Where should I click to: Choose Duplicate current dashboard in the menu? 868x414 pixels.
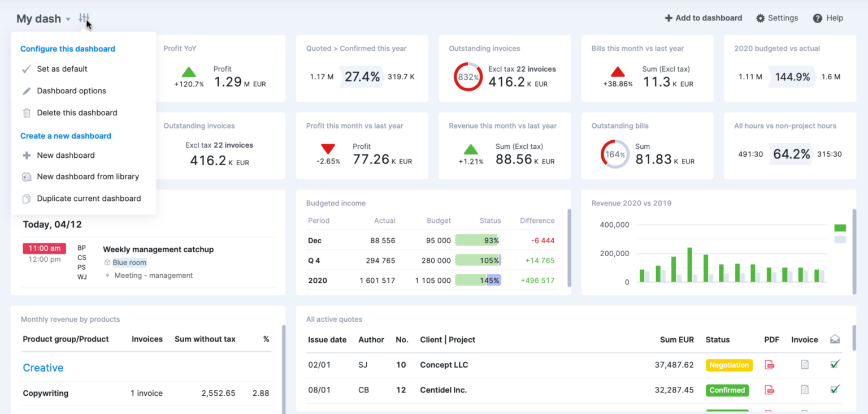(x=89, y=199)
